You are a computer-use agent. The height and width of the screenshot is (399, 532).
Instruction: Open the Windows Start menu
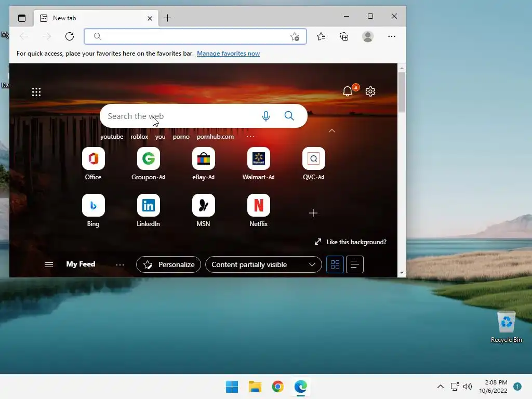[x=232, y=387]
